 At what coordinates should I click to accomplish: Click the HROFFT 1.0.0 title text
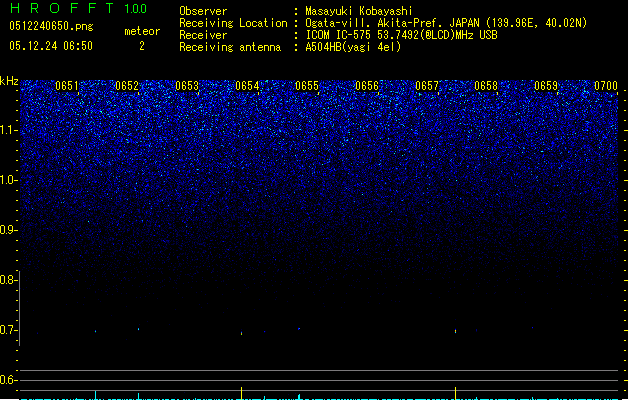[78, 8]
